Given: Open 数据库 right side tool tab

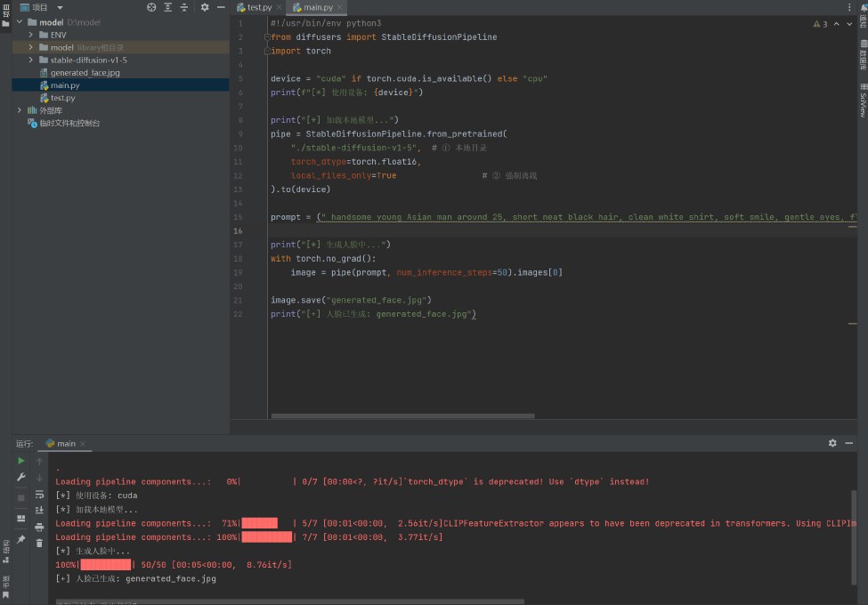Looking at the screenshot, I should (863, 55).
